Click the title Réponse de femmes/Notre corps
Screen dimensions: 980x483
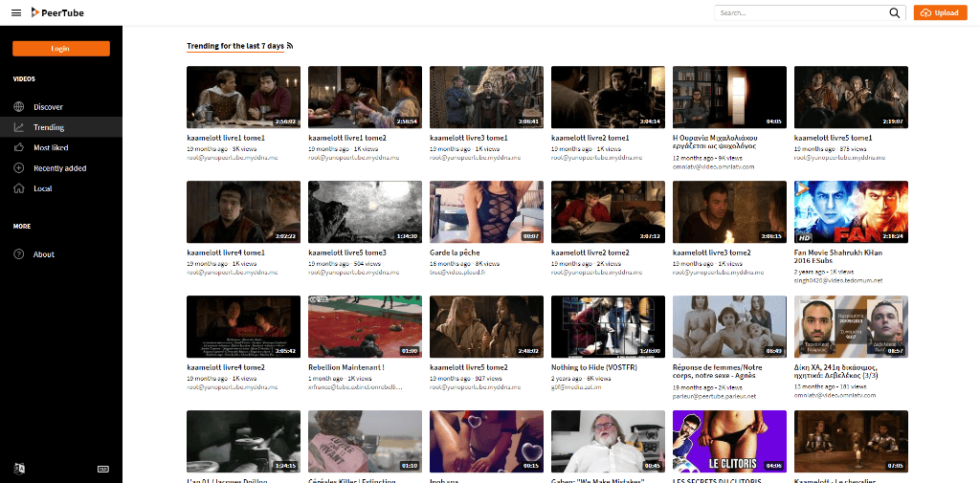pos(718,372)
